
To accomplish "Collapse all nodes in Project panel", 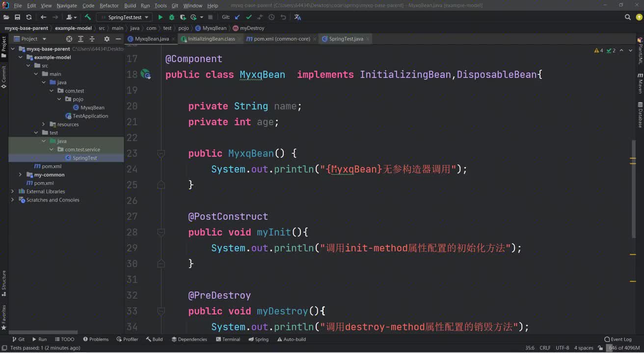I will coord(92,39).
